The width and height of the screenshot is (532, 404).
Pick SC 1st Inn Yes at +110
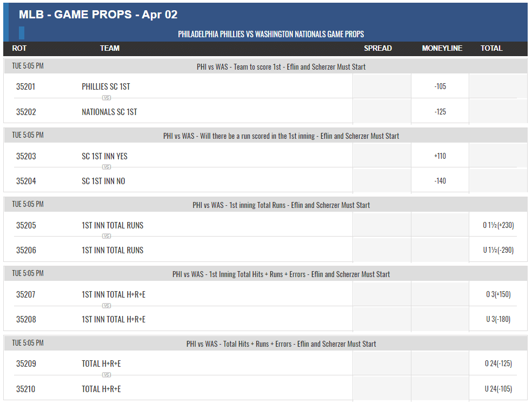(440, 156)
